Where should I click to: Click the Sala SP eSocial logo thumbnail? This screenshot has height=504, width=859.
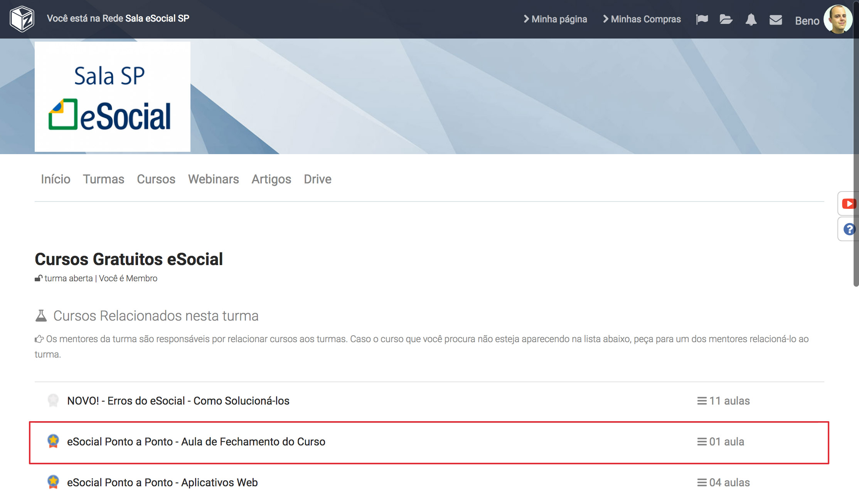pyautogui.click(x=112, y=97)
